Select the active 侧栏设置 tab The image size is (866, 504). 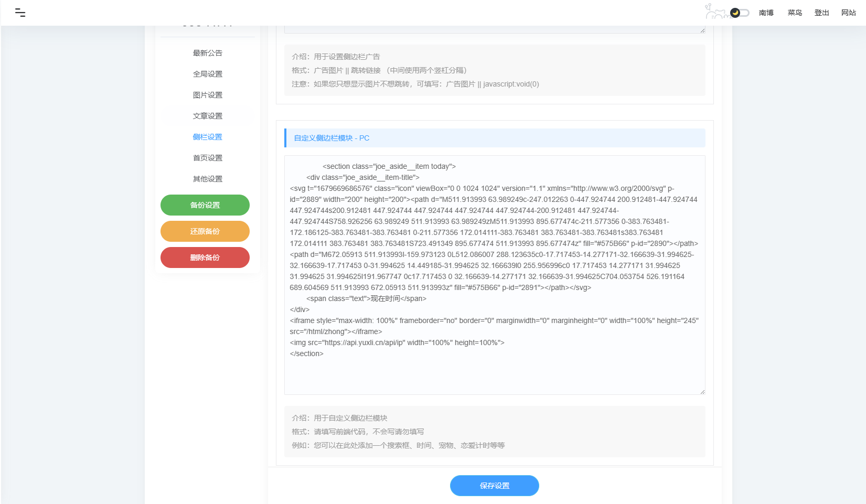(208, 136)
